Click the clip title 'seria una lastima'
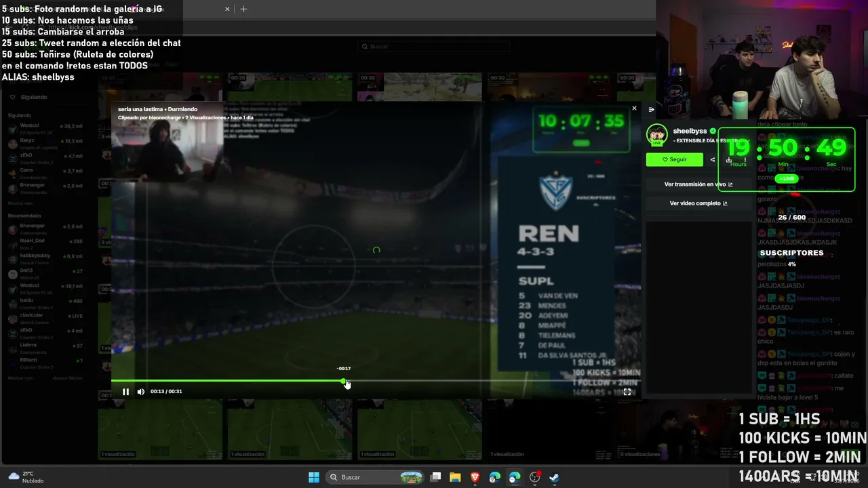Screen dimensions: 868x488 139,109
